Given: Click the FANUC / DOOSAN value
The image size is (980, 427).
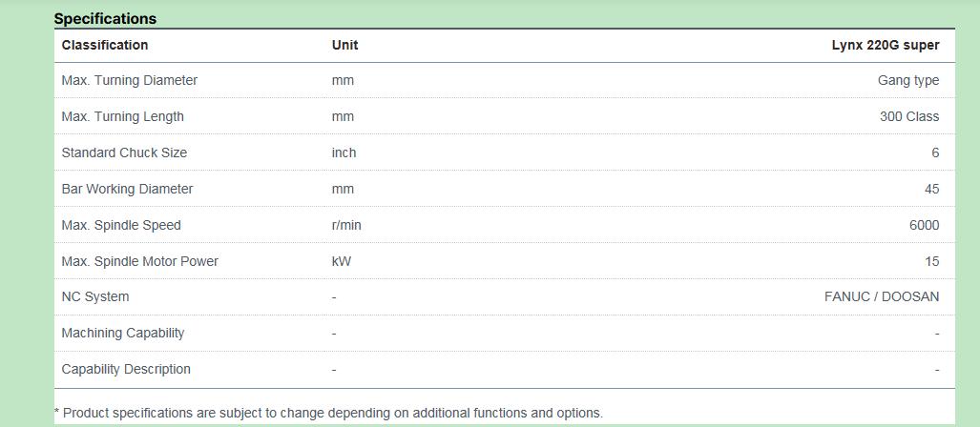Looking at the screenshot, I should tap(882, 296).
